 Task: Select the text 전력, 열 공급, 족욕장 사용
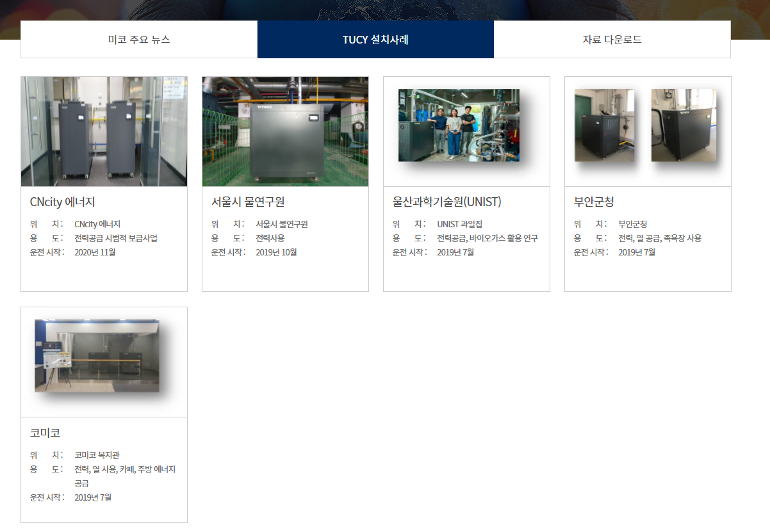660,238
